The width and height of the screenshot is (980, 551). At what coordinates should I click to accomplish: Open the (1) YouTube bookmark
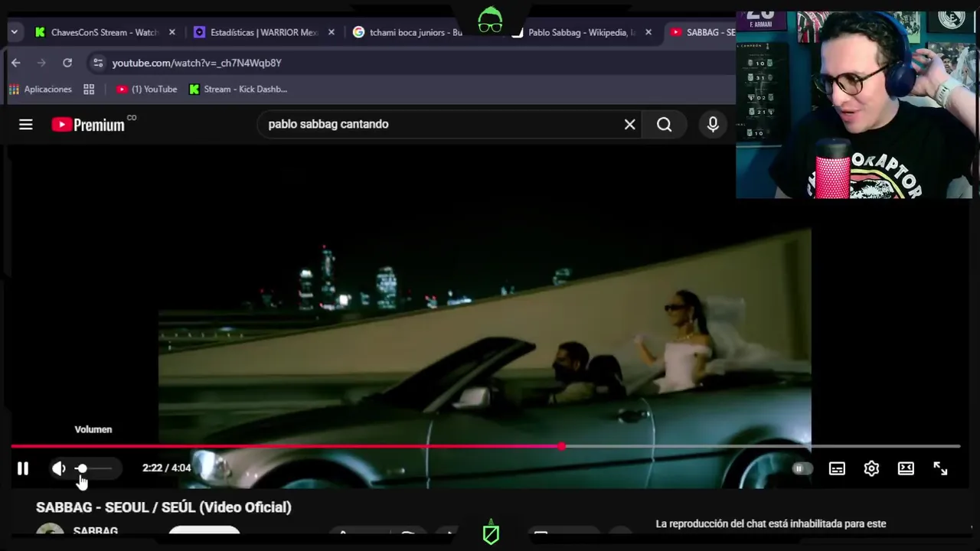[146, 89]
